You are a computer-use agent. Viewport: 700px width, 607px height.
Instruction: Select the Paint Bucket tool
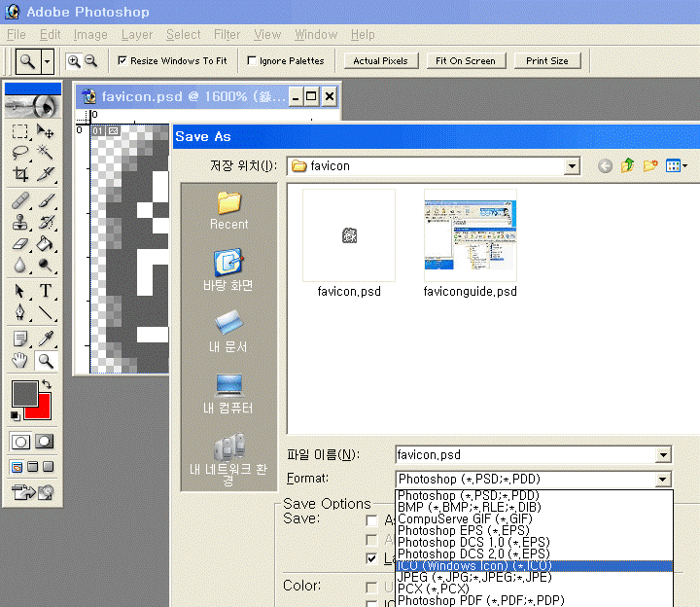point(45,243)
